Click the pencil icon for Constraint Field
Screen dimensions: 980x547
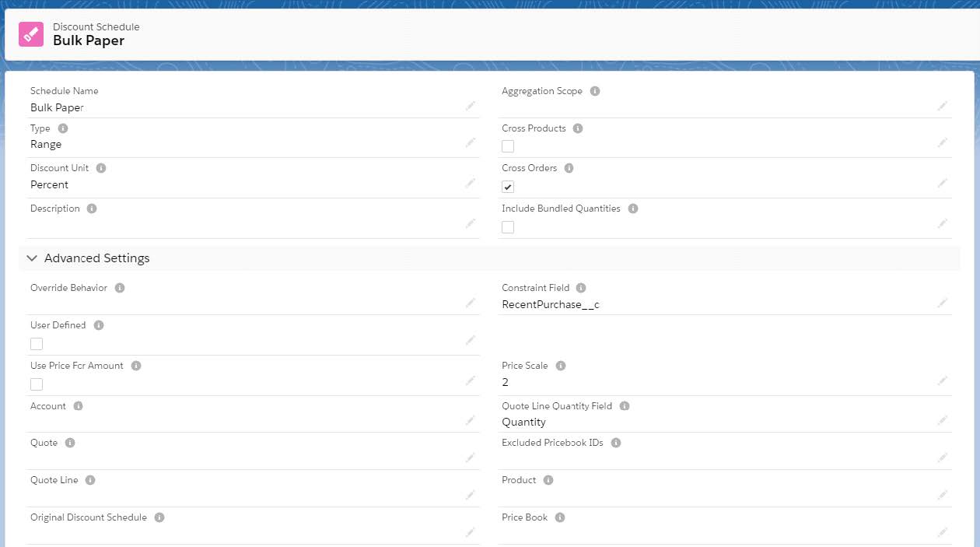click(942, 303)
